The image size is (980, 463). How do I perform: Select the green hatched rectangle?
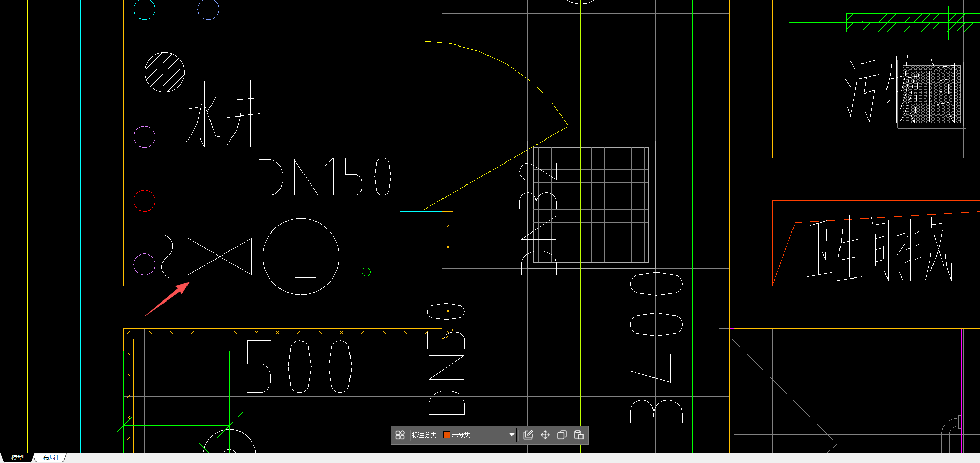click(x=913, y=23)
